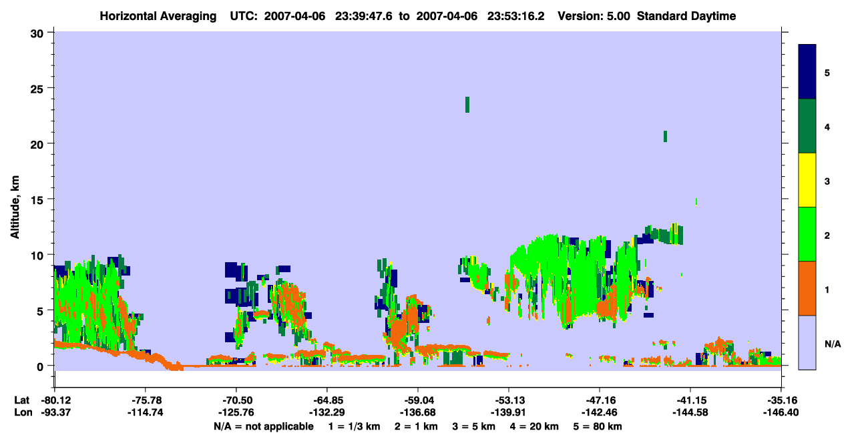
Task: Click the '4 = 20 km' legend entry
Action: click(535, 426)
